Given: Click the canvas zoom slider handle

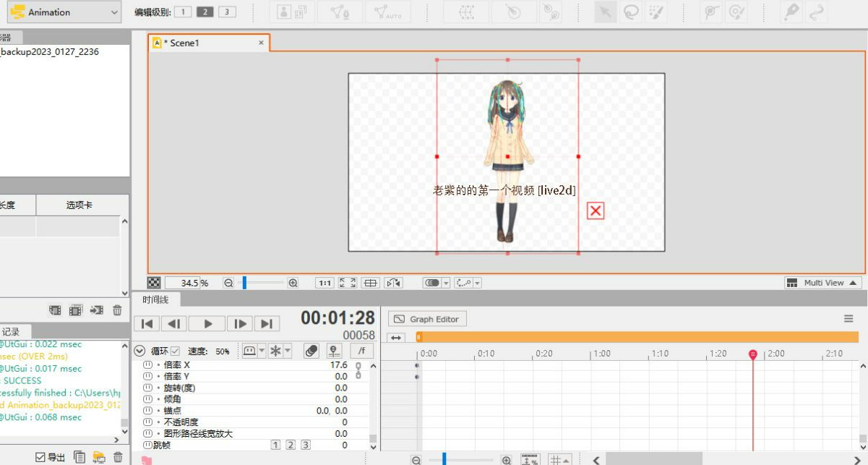Looking at the screenshot, I should click(245, 283).
